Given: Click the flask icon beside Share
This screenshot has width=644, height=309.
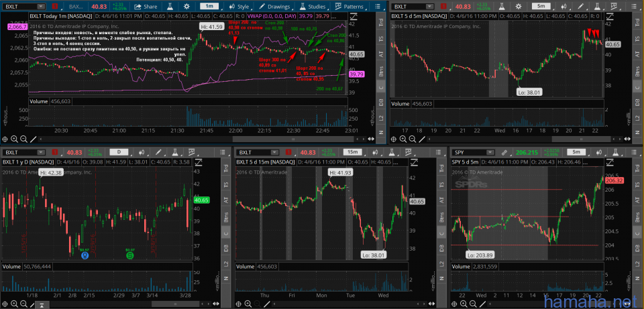Looking at the screenshot, I should click(169, 7).
